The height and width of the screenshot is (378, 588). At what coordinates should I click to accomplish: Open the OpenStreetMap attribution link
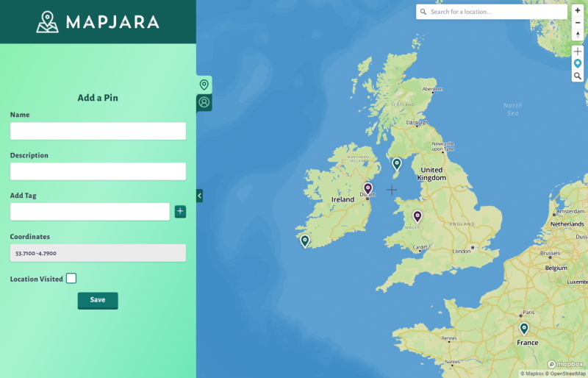567,374
